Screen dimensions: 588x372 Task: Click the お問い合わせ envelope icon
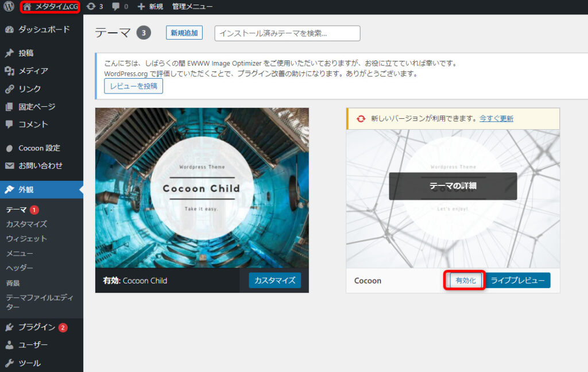click(x=9, y=166)
